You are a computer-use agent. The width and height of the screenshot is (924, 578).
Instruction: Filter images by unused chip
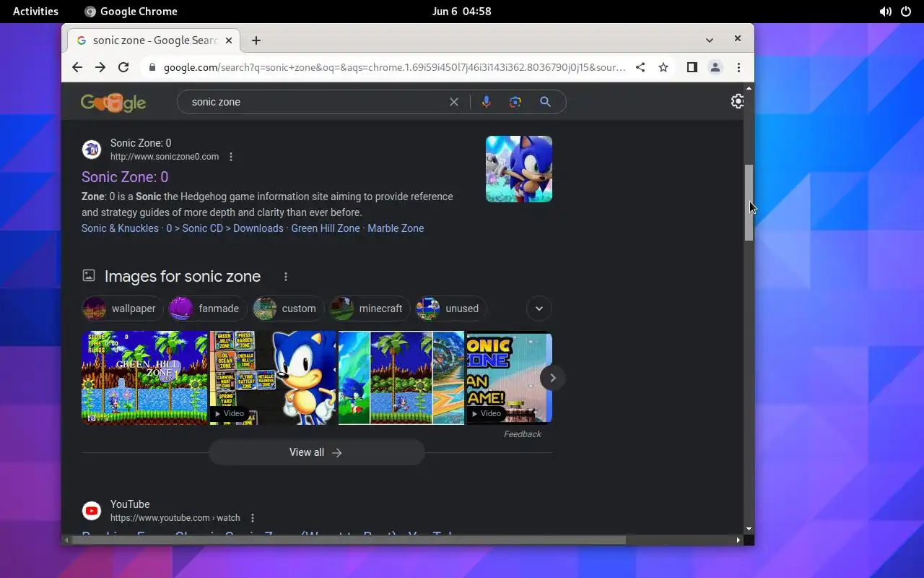point(451,309)
